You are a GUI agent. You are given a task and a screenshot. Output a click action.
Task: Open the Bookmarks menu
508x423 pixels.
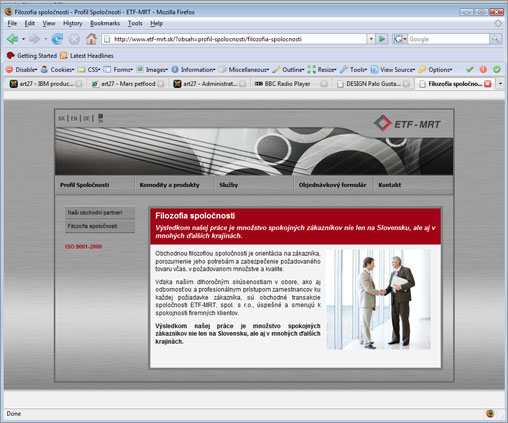[x=105, y=23]
